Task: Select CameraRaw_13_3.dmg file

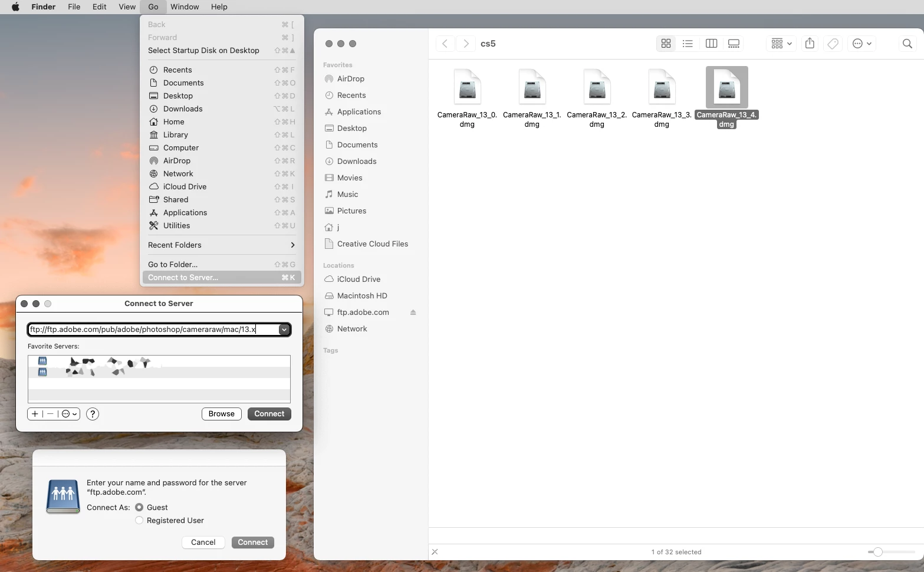Action: point(662,98)
